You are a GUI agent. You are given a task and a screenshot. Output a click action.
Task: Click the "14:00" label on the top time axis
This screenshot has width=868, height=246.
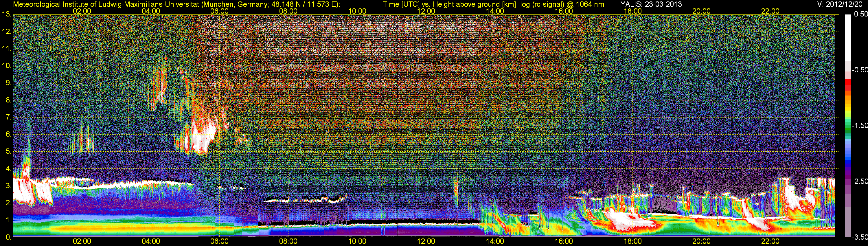(495, 11)
